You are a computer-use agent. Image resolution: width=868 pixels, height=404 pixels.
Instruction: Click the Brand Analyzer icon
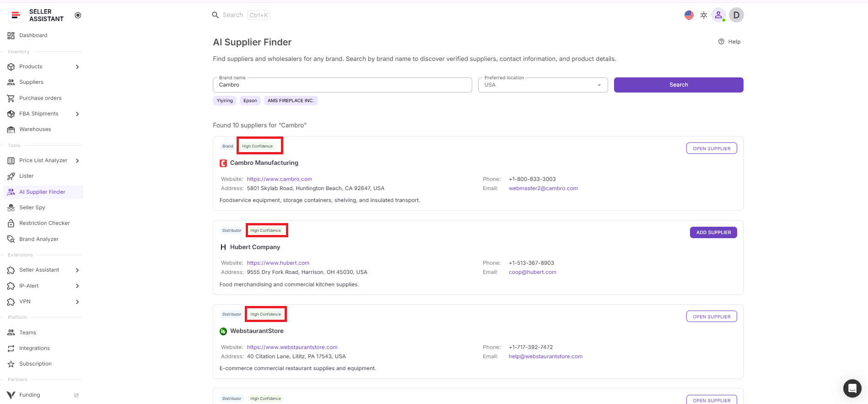11,239
